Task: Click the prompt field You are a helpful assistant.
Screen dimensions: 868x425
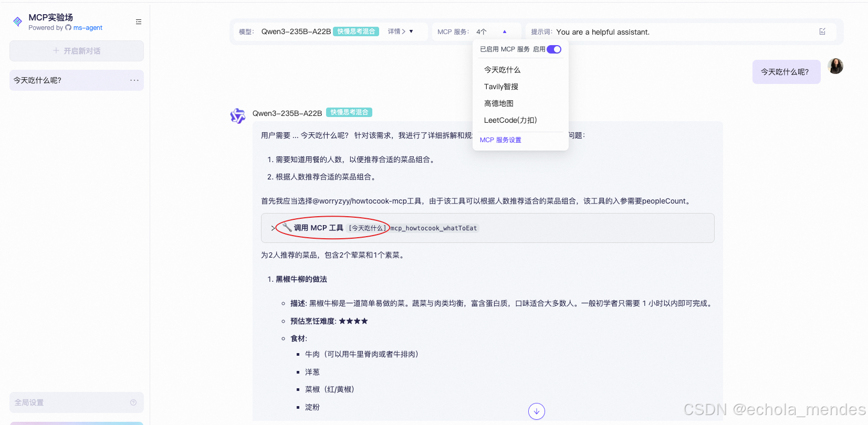Action: tap(603, 32)
